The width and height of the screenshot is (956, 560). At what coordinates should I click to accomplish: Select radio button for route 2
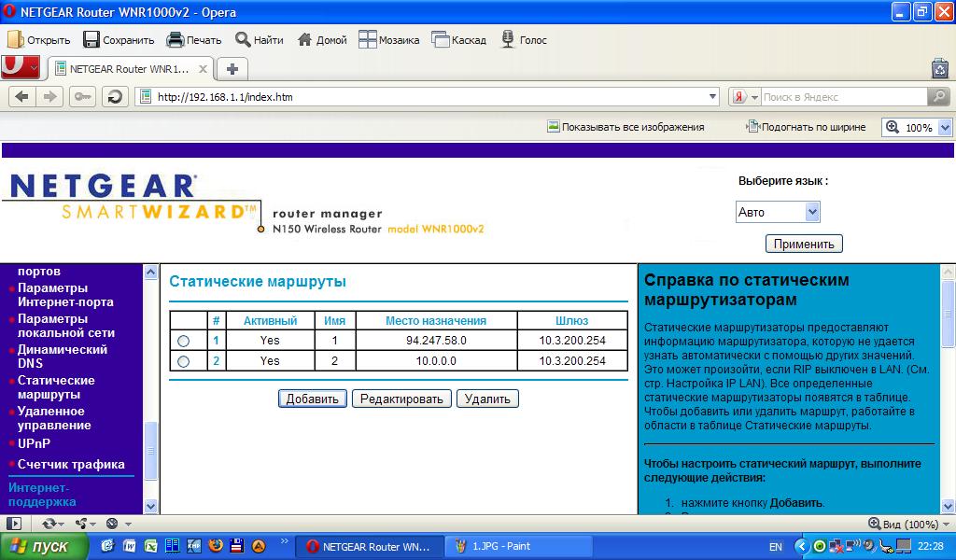[183, 361]
